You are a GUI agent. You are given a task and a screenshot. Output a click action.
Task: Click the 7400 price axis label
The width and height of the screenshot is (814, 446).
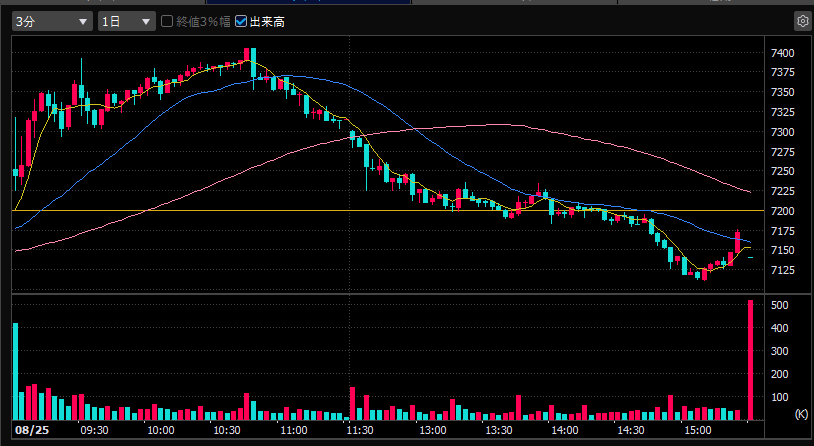pyautogui.click(x=782, y=53)
